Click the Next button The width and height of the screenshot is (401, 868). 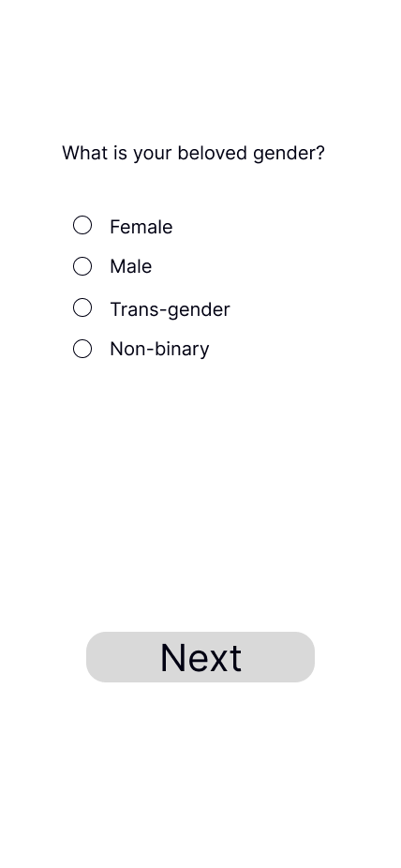tap(200, 657)
